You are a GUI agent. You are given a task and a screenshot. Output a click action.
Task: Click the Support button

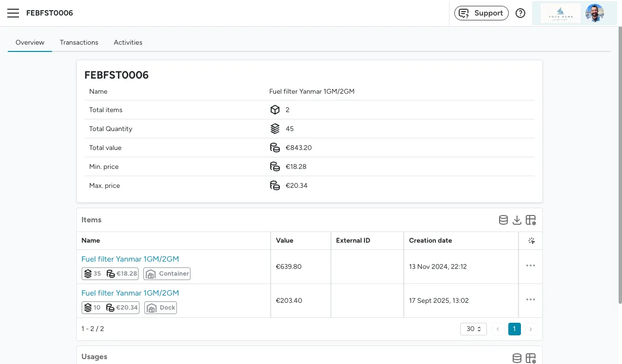coord(481,13)
